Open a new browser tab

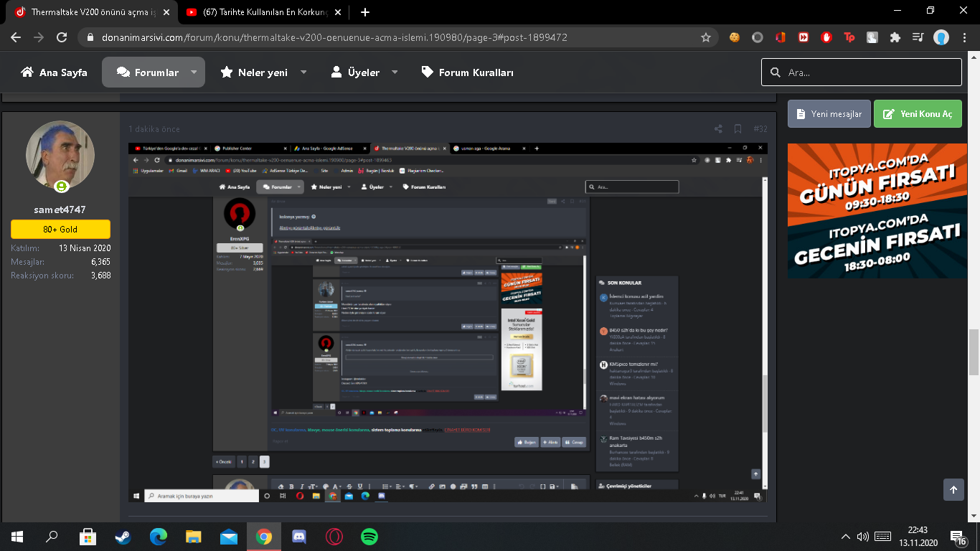365,12
